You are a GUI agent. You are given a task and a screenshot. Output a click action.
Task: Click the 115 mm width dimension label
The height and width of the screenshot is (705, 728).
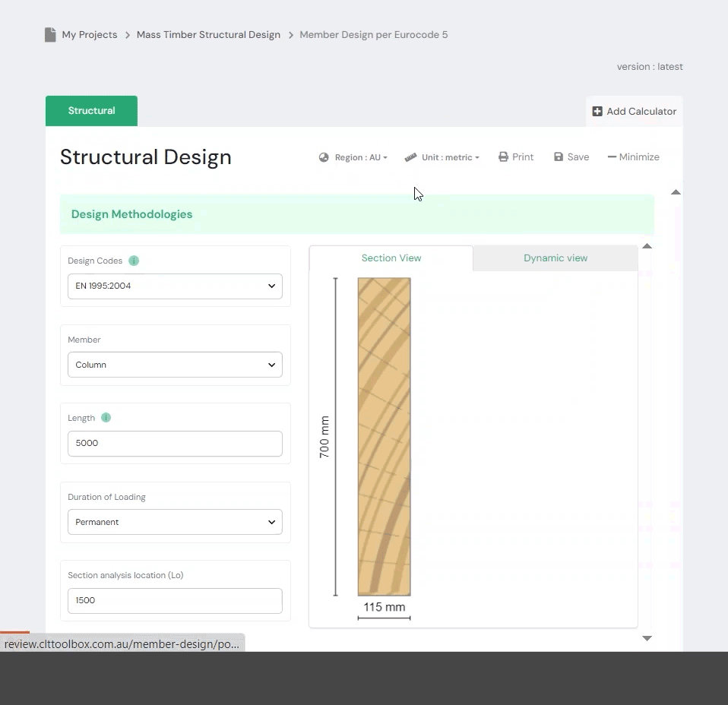tap(384, 607)
